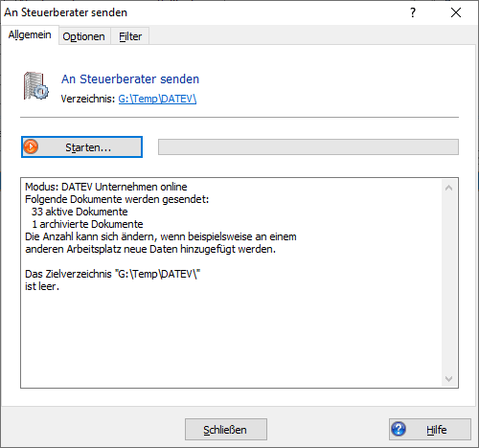Click the 'Modus: DATEV Unternehmen online' line
Screen dimensions: 479x448
[106, 187]
